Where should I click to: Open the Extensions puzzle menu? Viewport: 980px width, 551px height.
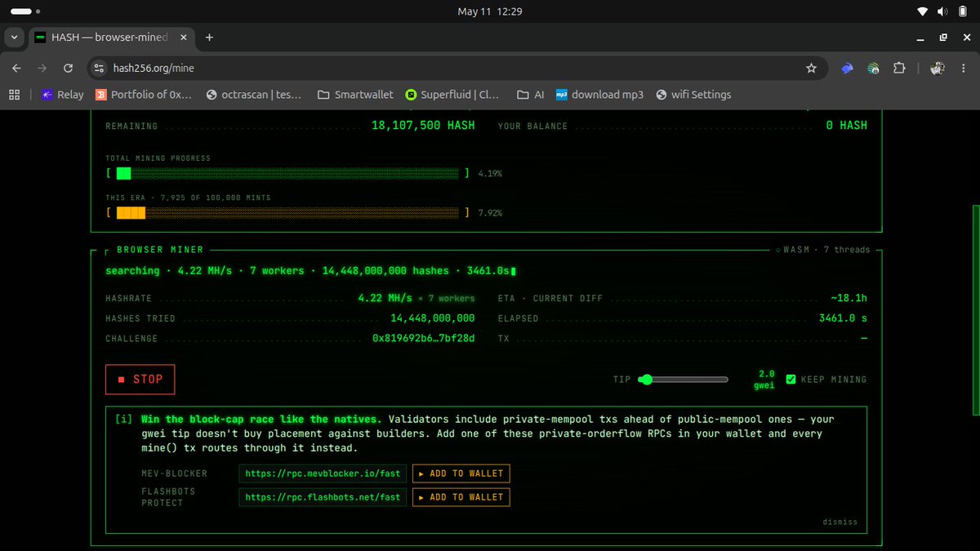pyautogui.click(x=900, y=69)
